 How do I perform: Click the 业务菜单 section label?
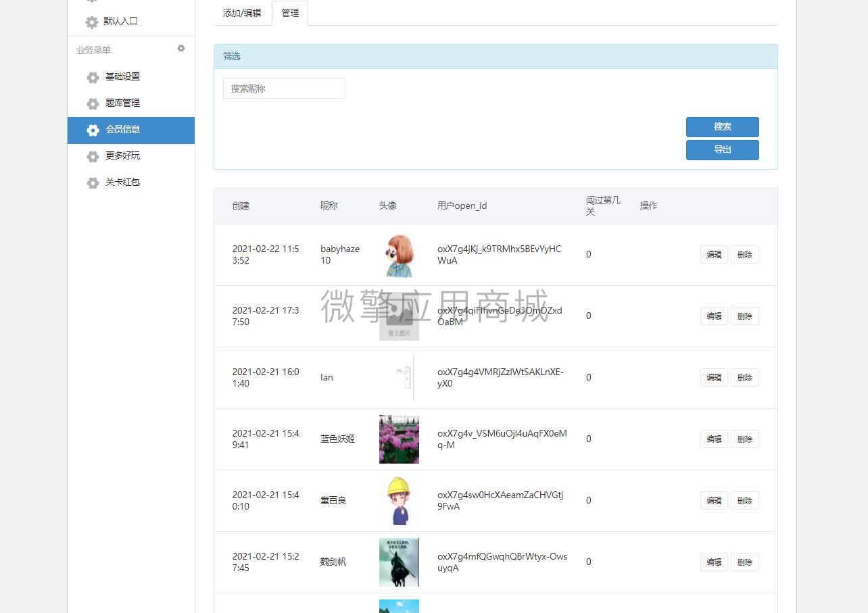tap(93, 50)
